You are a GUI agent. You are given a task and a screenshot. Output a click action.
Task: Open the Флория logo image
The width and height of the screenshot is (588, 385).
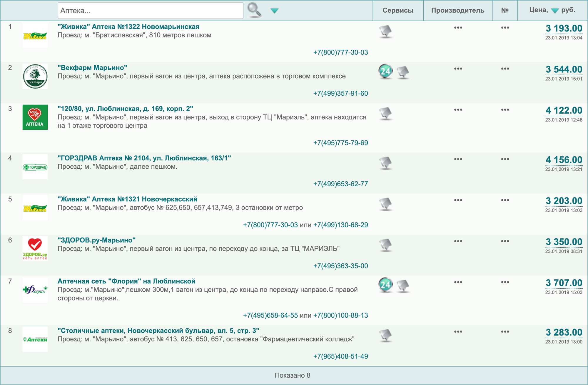(35, 290)
